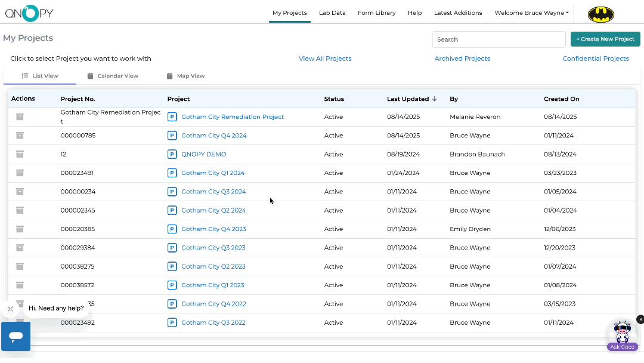
Task: Click 'Emily Dryden' cell
Action: [x=470, y=229]
